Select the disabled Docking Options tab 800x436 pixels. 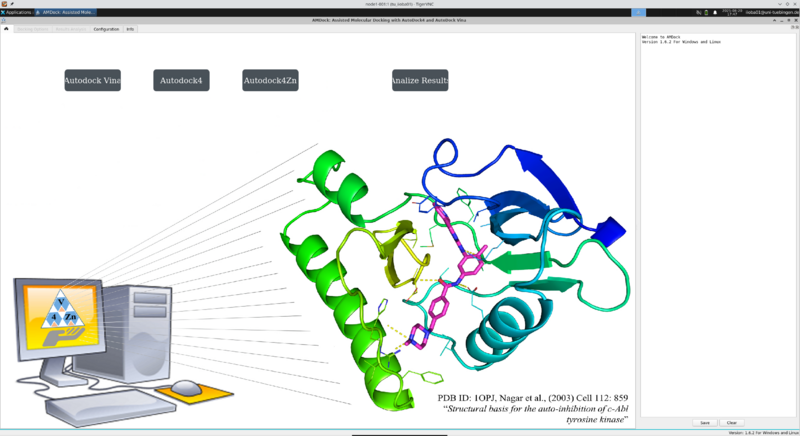[33, 29]
